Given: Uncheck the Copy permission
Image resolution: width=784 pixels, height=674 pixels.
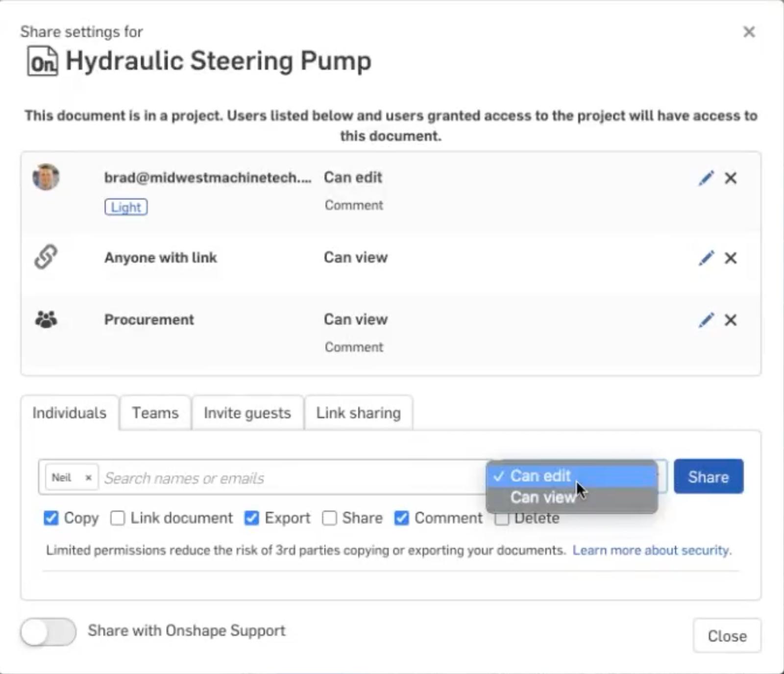Looking at the screenshot, I should (x=51, y=518).
